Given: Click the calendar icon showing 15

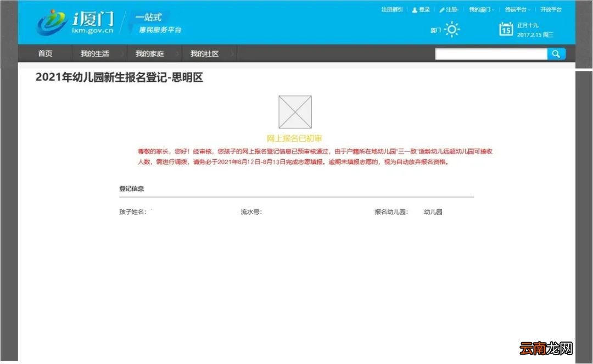Looking at the screenshot, I should click(506, 29).
